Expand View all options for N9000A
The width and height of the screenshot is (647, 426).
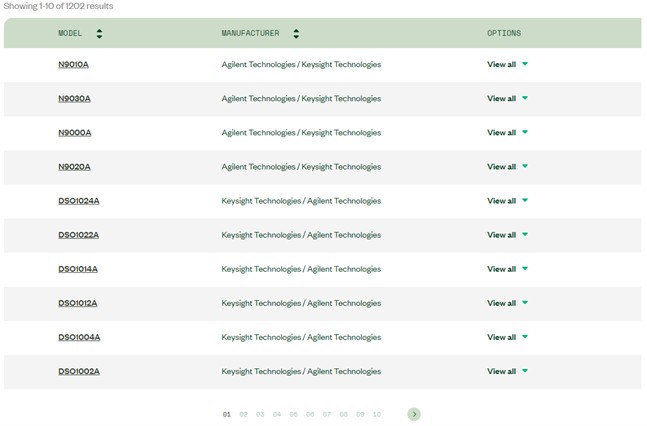[507, 133]
